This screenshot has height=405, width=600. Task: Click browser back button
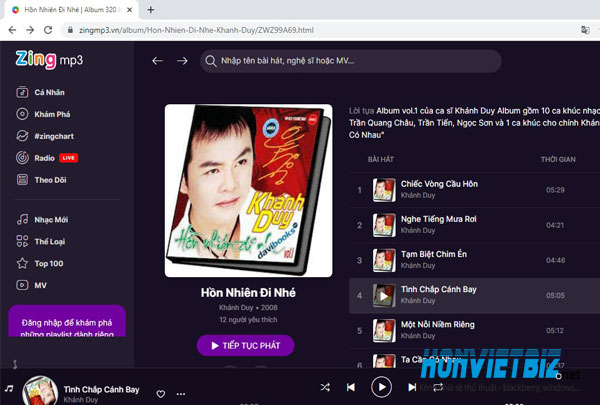coord(12,30)
